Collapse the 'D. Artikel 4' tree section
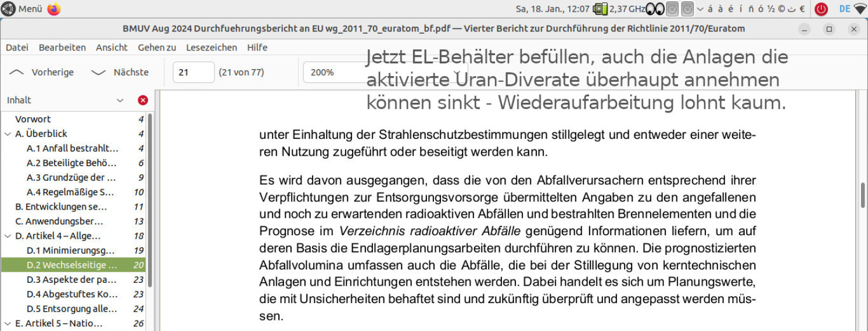 (x=8, y=236)
